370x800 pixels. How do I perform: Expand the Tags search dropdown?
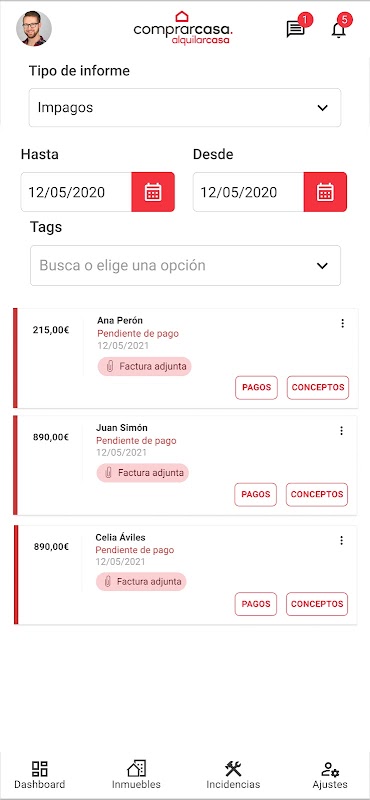coord(185,265)
